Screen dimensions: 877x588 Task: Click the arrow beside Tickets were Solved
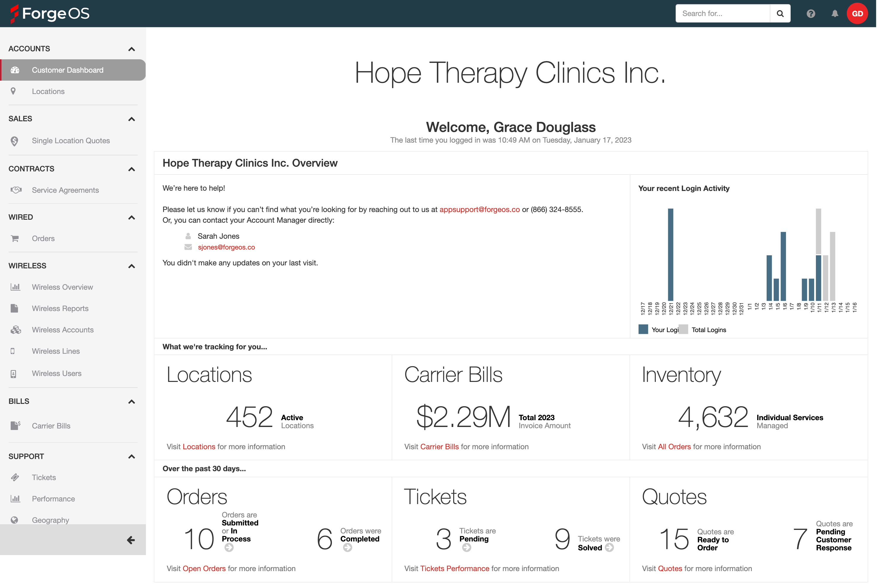609,547
